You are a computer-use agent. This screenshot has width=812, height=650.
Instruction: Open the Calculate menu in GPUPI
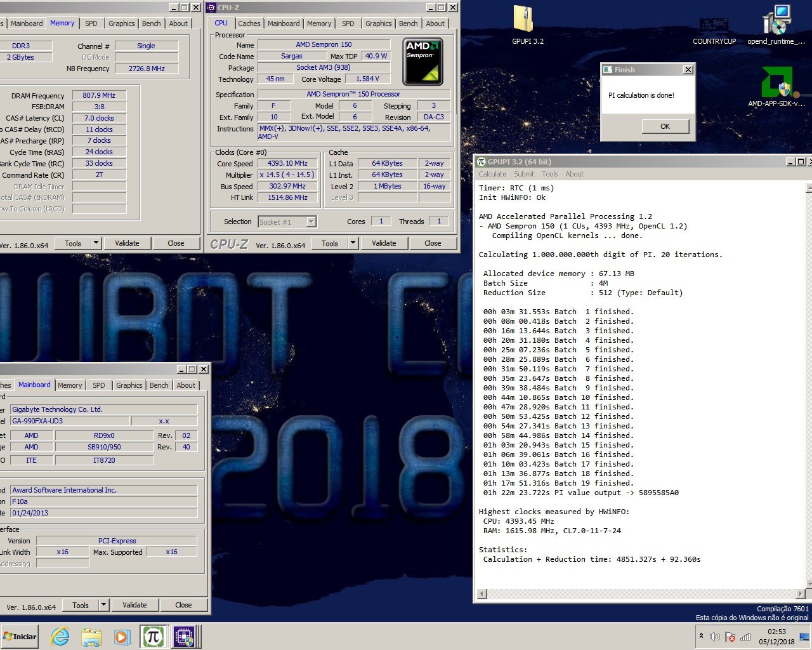click(x=492, y=174)
